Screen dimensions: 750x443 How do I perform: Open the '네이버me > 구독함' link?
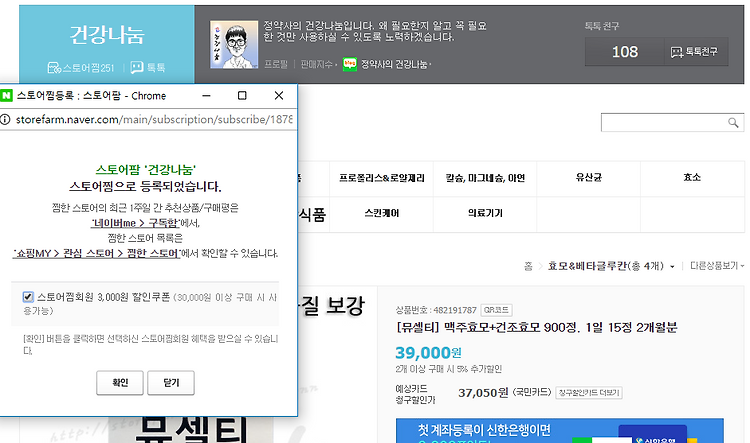(135, 223)
